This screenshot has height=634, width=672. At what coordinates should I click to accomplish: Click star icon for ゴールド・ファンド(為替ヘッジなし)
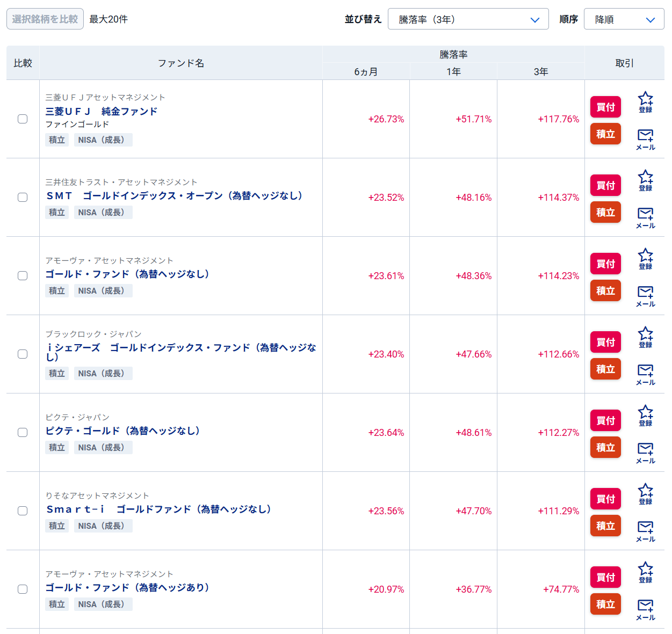pos(645,259)
